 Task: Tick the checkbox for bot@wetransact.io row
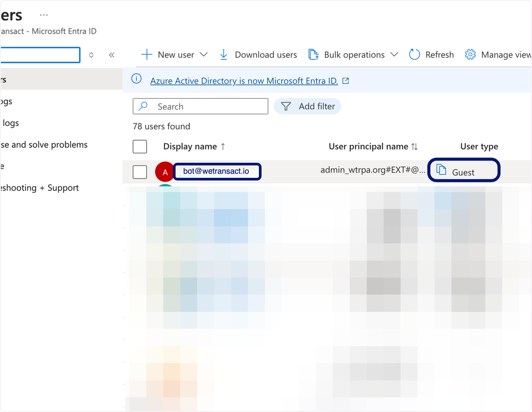click(140, 172)
